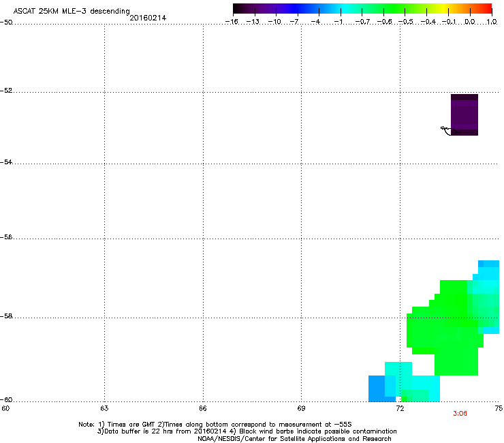The height and width of the screenshot is (443, 504).
Task: Click the title text 'ASCAT 25KM MLE-3 descending'
Action: (x=72, y=11)
